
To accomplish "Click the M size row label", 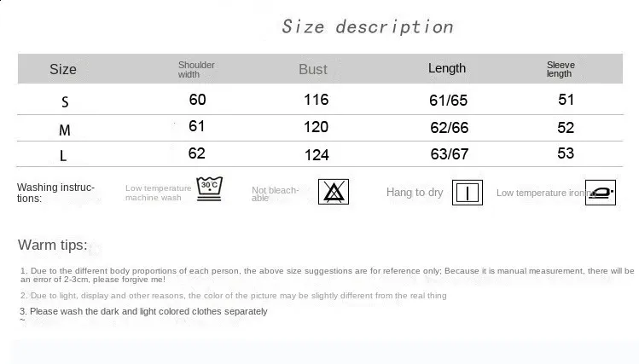I will click(65, 130).
